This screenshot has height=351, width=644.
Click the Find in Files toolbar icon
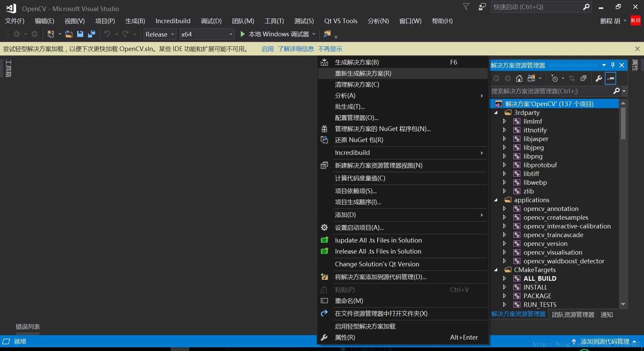point(327,34)
